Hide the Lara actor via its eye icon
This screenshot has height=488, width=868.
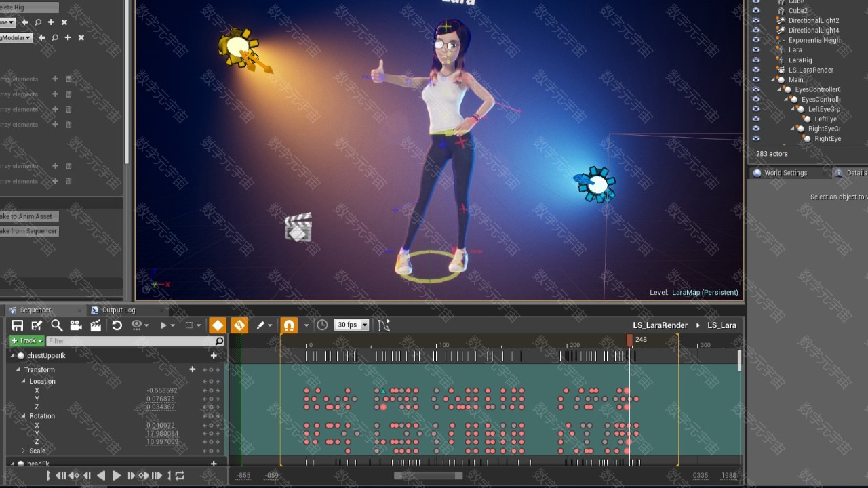coord(756,50)
